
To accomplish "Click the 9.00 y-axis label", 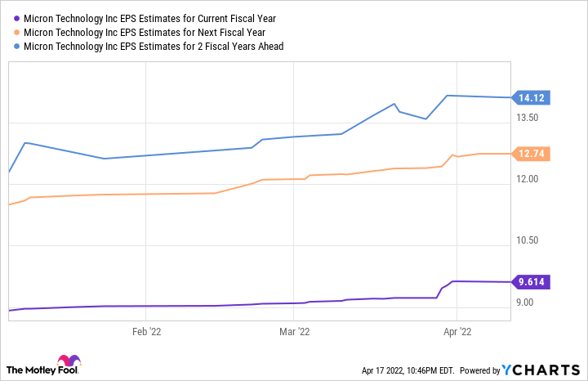I will (528, 303).
